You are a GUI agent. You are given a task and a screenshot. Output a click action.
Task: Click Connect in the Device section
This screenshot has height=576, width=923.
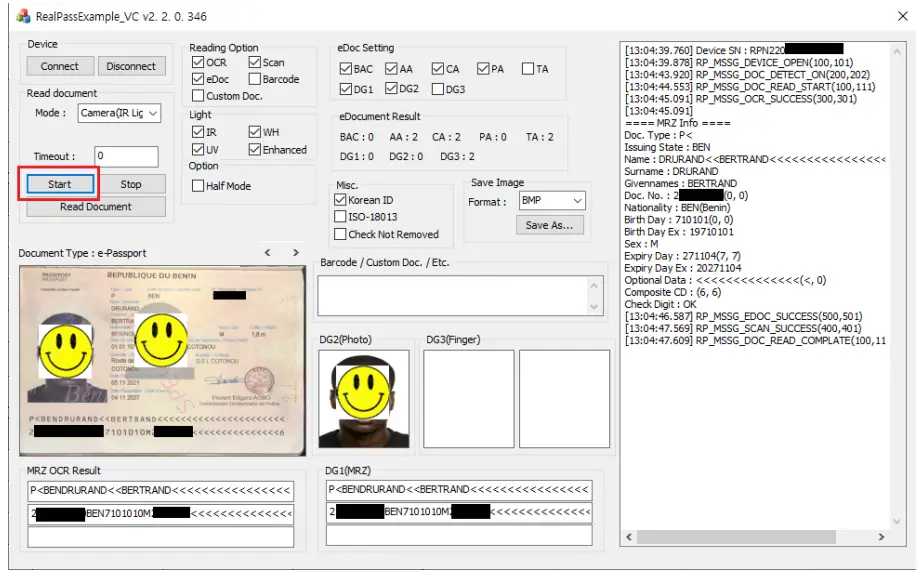(x=59, y=66)
